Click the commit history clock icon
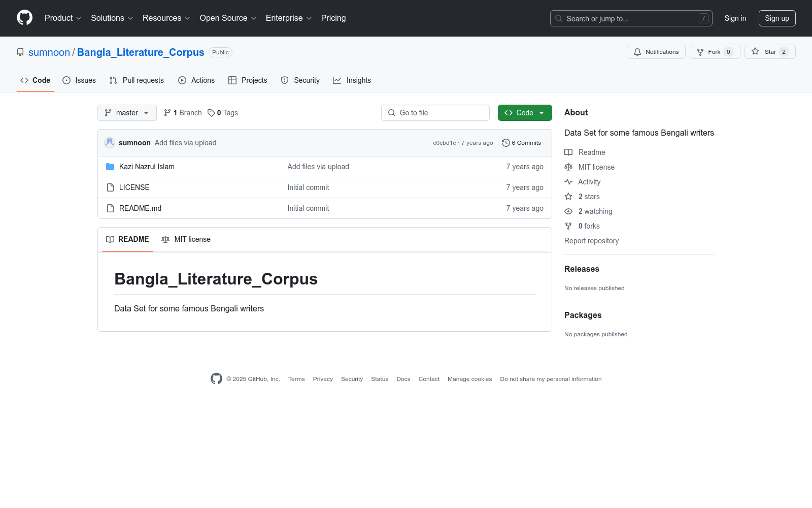Image resolution: width=812 pixels, height=508 pixels. 505,143
